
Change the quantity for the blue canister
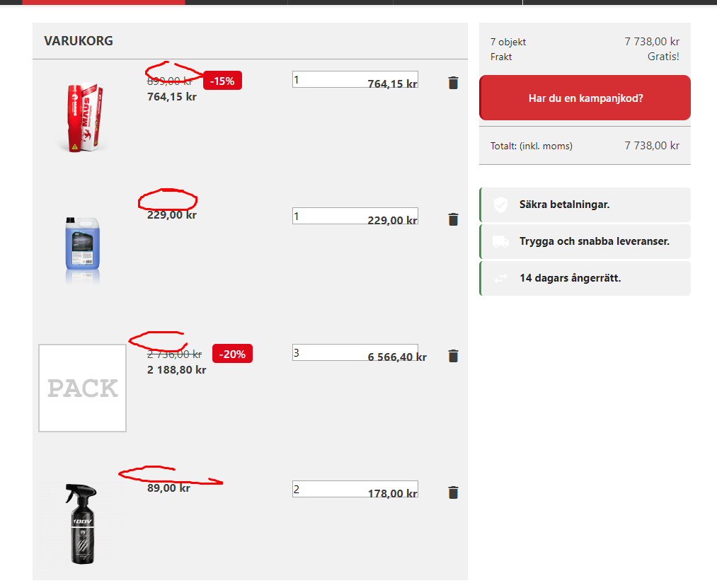[355, 217]
